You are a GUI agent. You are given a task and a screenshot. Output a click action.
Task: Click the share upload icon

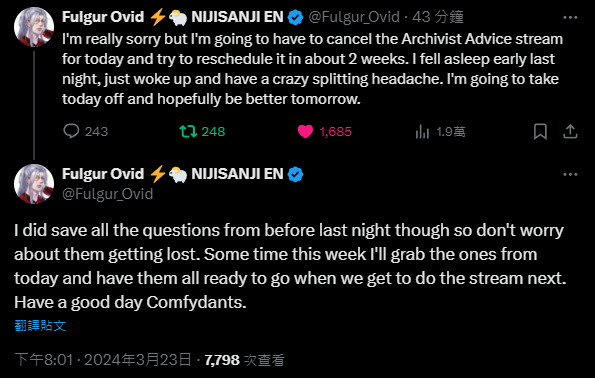pyautogui.click(x=570, y=131)
